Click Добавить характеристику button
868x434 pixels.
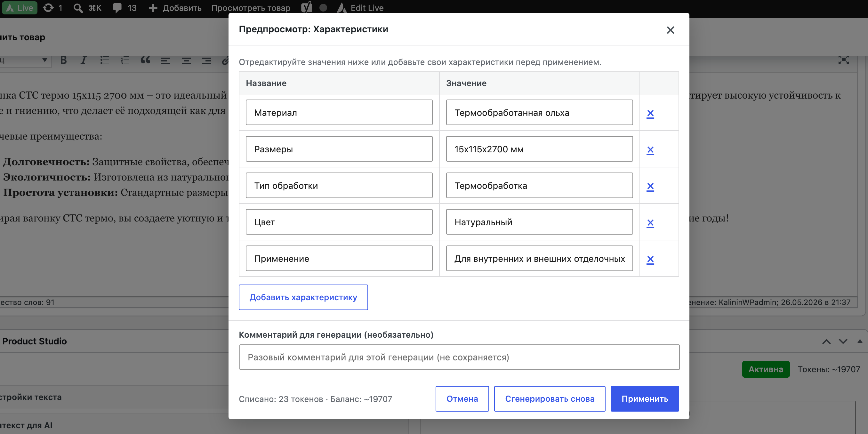pos(303,297)
